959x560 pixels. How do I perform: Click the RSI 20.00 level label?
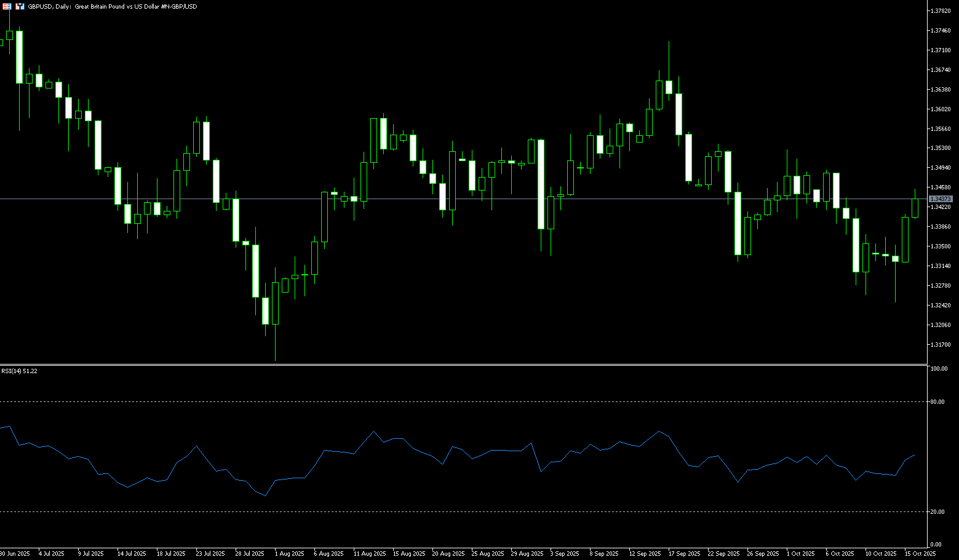(937, 512)
